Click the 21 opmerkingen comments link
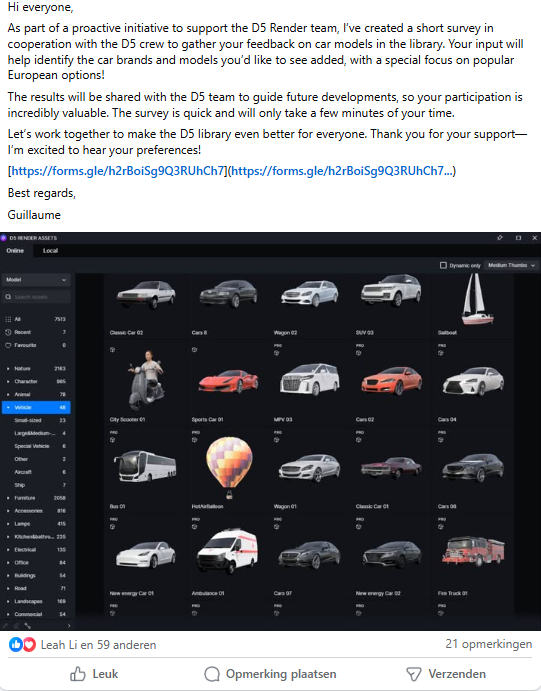 [489, 644]
